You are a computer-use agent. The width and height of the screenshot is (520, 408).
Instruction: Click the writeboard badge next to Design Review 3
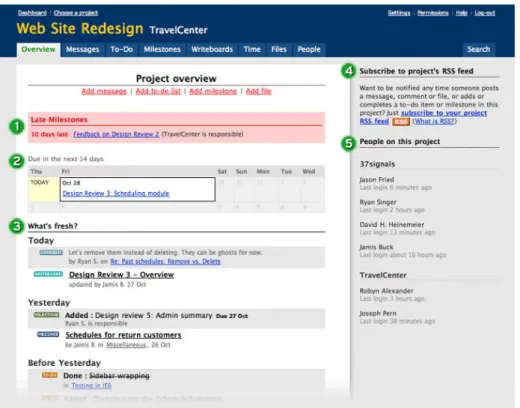48,274
